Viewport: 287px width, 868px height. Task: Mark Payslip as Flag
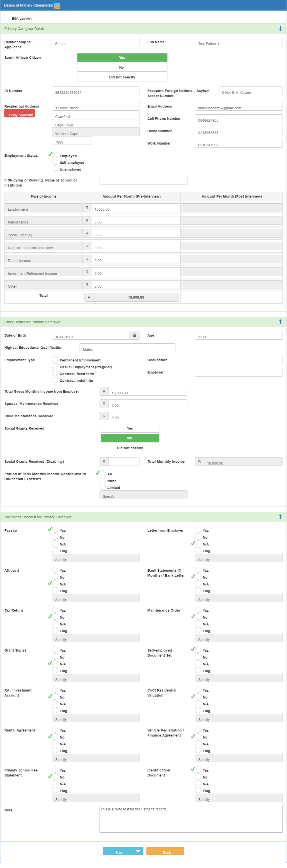point(55,550)
